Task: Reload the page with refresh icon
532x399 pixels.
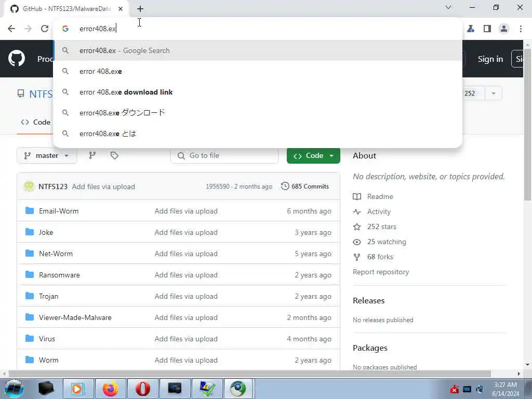Action: (45, 29)
